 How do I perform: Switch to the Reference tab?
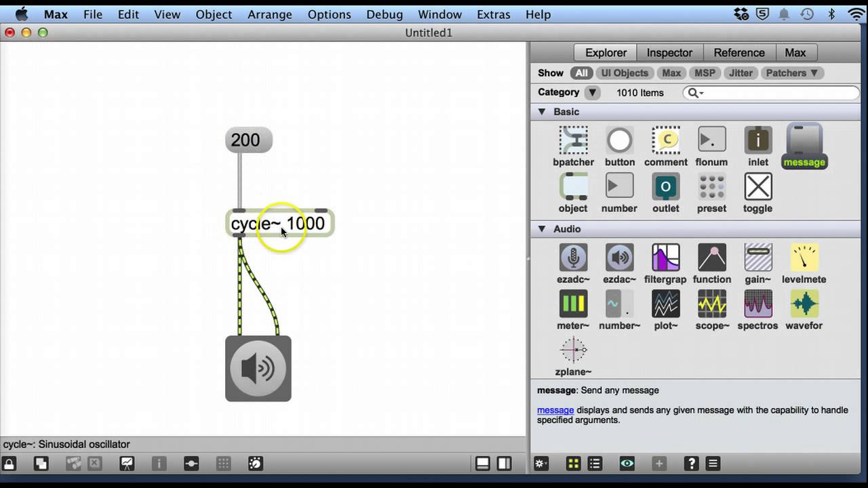coord(739,53)
